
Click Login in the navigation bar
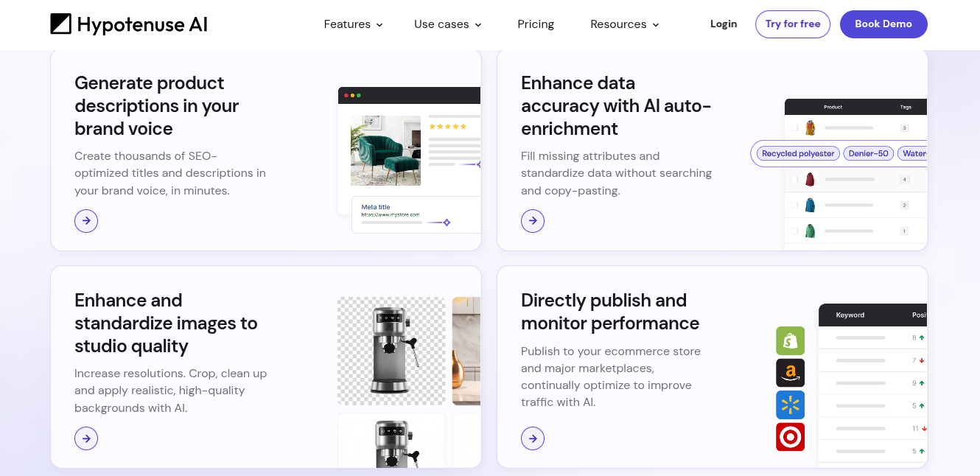click(x=724, y=24)
